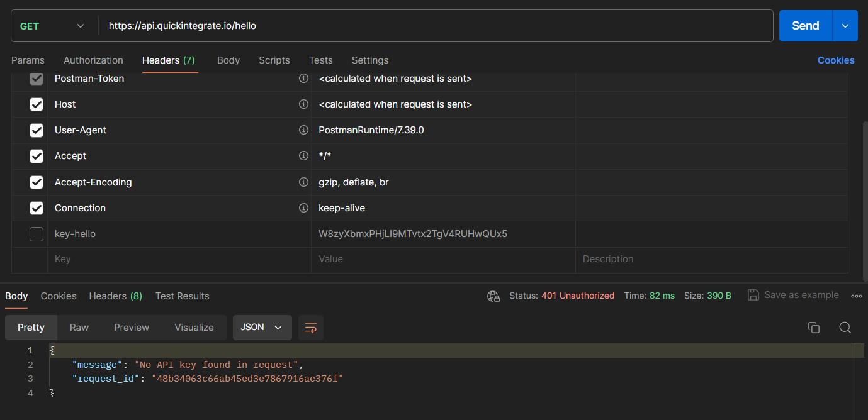The height and width of the screenshot is (420, 868).
Task: Open the request Settings tab
Action: [x=370, y=60]
